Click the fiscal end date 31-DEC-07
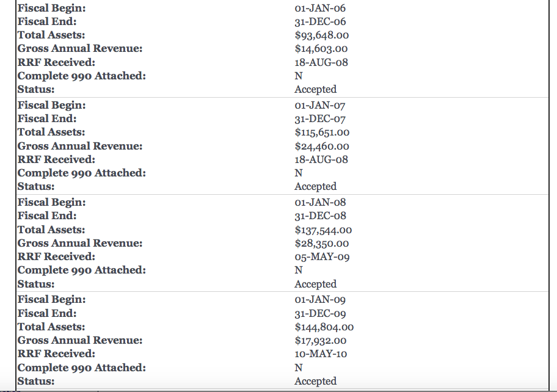Screen dimensions: 557x392 tap(320, 119)
